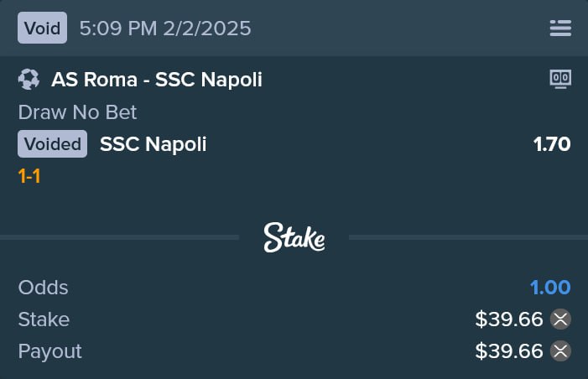This screenshot has height=379, width=588.
Task: Open the AS Roma - SSC Napoli match
Action: [157, 80]
